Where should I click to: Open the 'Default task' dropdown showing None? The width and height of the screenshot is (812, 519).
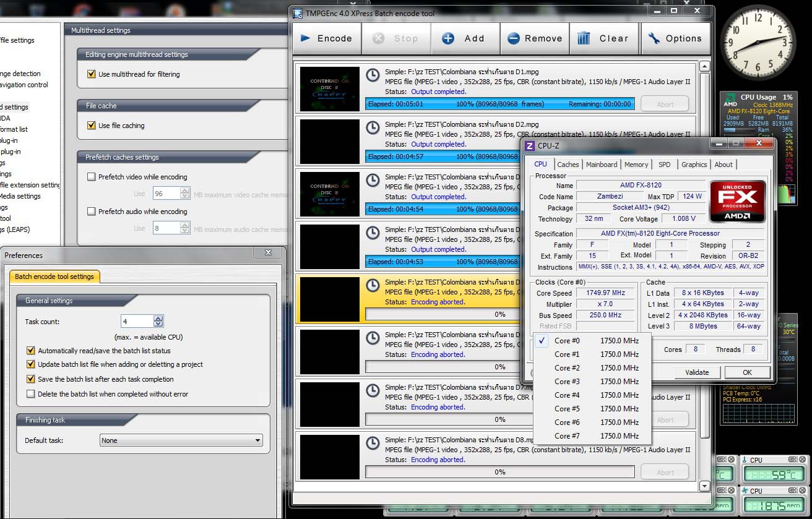(181, 440)
